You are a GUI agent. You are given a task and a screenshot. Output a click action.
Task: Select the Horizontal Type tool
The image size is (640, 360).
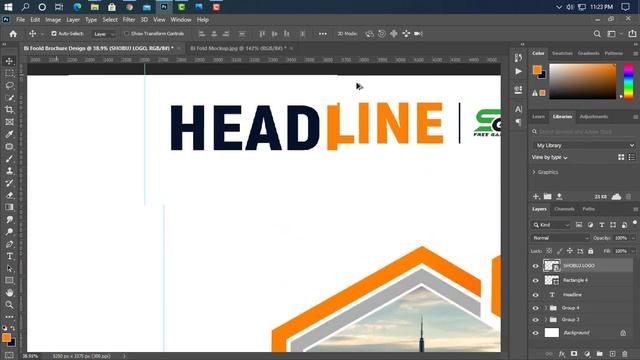click(x=9, y=256)
